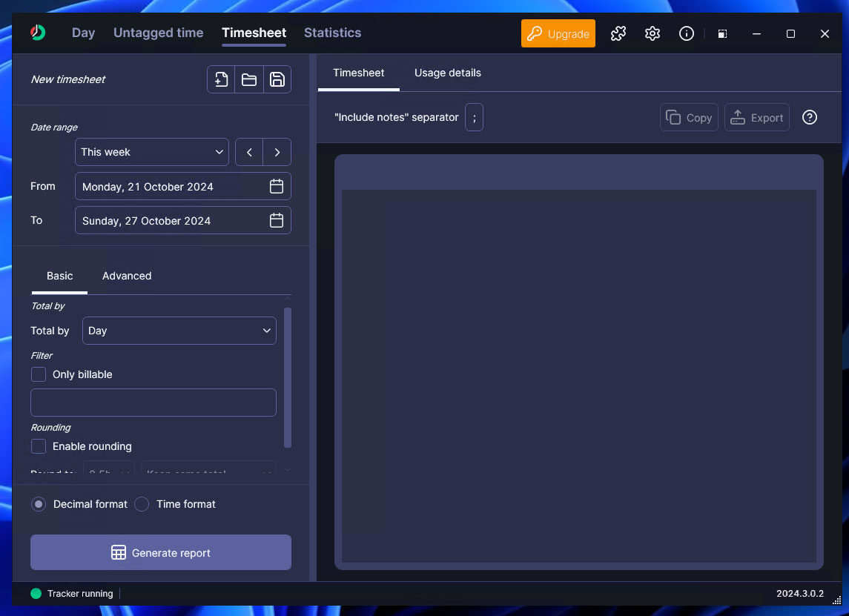849x616 pixels.
Task: Open calendar picker for the From date
Action: pyautogui.click(x=277, y=187)
